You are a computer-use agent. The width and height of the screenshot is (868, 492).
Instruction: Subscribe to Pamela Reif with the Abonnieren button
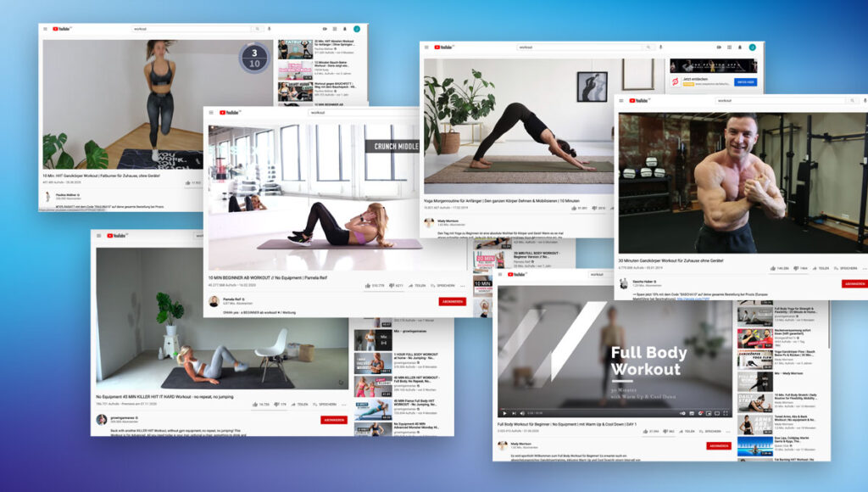[453, 301]
